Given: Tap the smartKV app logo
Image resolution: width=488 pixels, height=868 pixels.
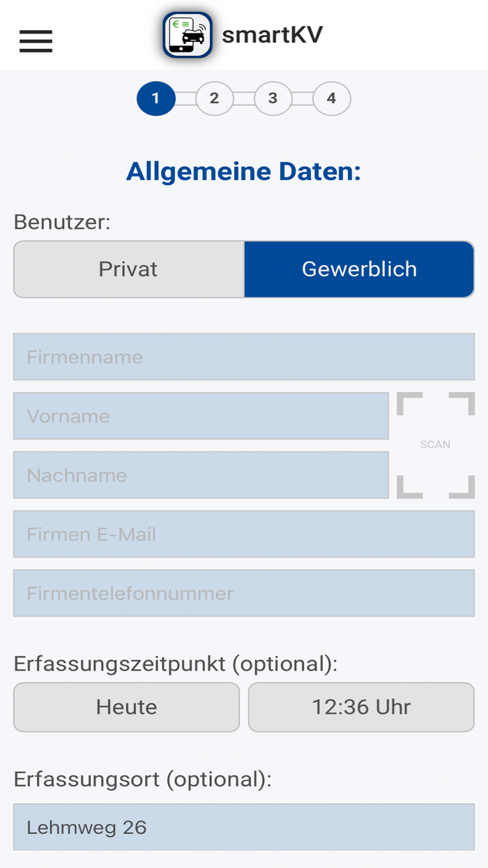Looking at the screenshot, I should [186, 35].
